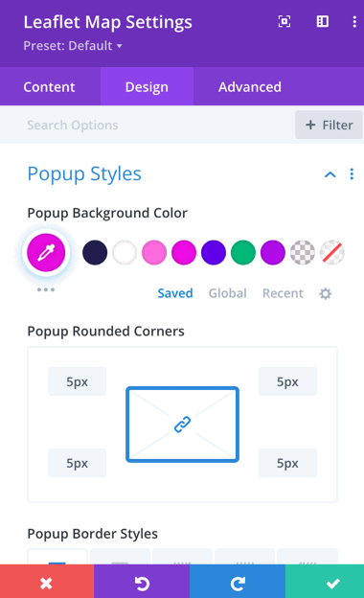The image size is (364, 598).
Task: Expand the three dots below the color picker
Action: pos(46,289)
